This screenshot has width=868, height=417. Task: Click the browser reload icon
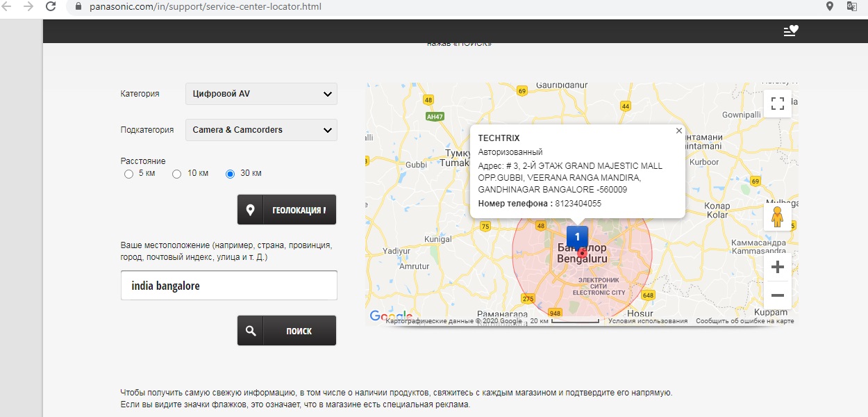(x=51, y=6)
